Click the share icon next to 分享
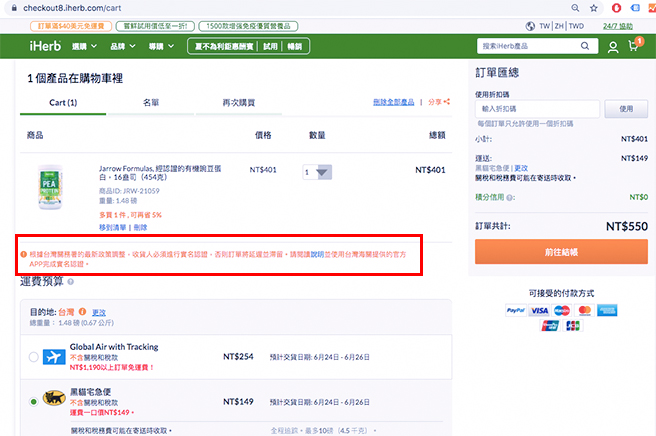 [447, 102]
